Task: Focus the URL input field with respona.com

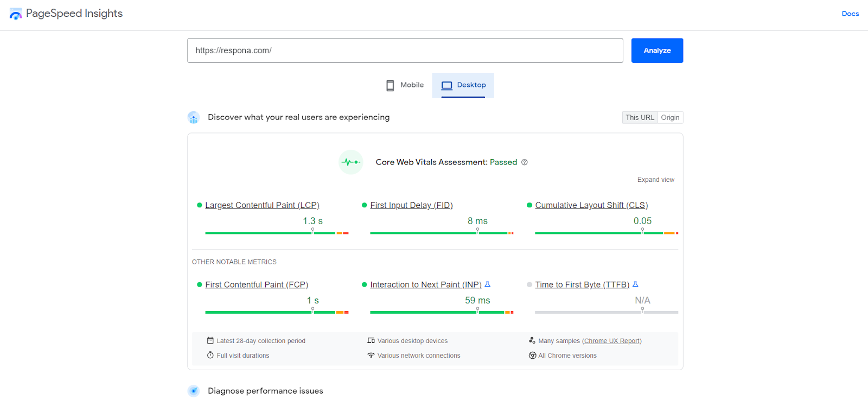Action: point(405,50)
